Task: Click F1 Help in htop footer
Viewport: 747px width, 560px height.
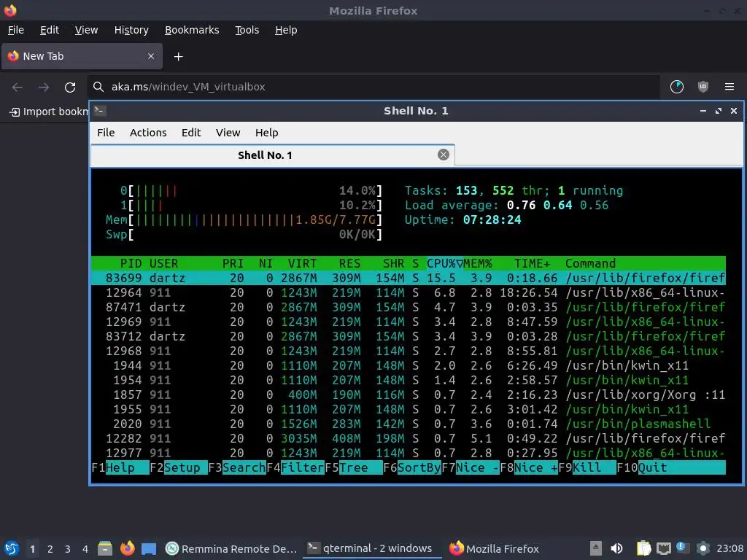Action: [x=120, y=467]
